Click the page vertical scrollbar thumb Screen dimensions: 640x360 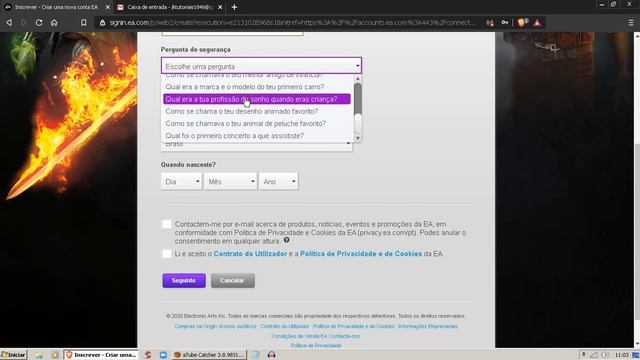pos(637,233)
